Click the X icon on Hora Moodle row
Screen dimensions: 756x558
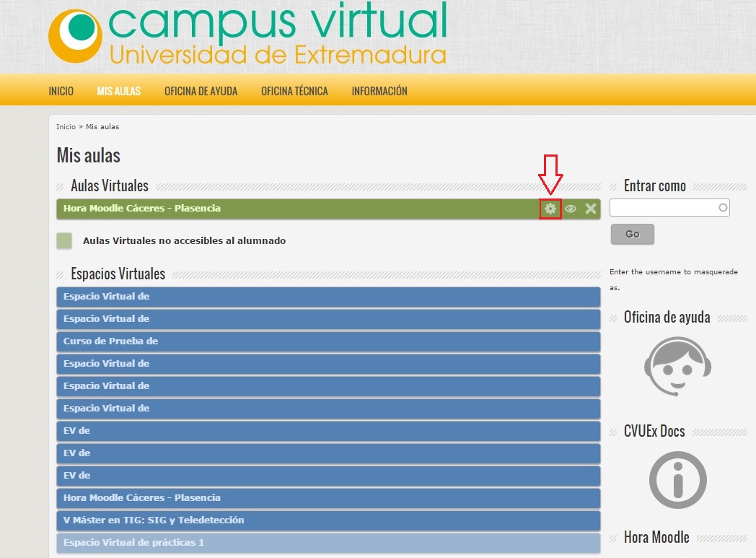point(591,209)
